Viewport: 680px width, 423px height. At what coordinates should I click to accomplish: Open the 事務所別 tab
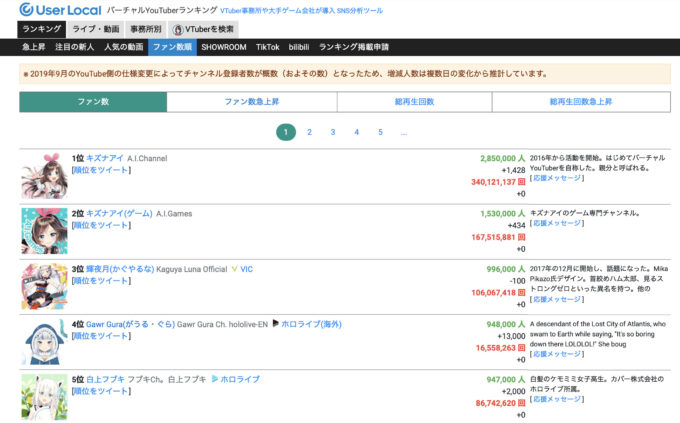pyautogui.click(x=146, y=29)
